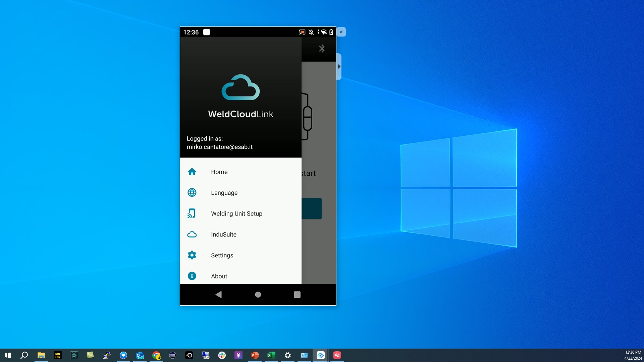Viewport: 644px width, 362px height.
Task: Open Outlook New from taskbar
Action: [x=140, y=355]
